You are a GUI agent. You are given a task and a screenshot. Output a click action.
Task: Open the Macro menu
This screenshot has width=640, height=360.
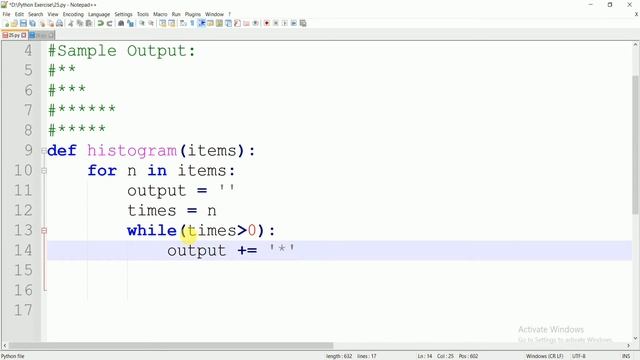tap(160, 14)
